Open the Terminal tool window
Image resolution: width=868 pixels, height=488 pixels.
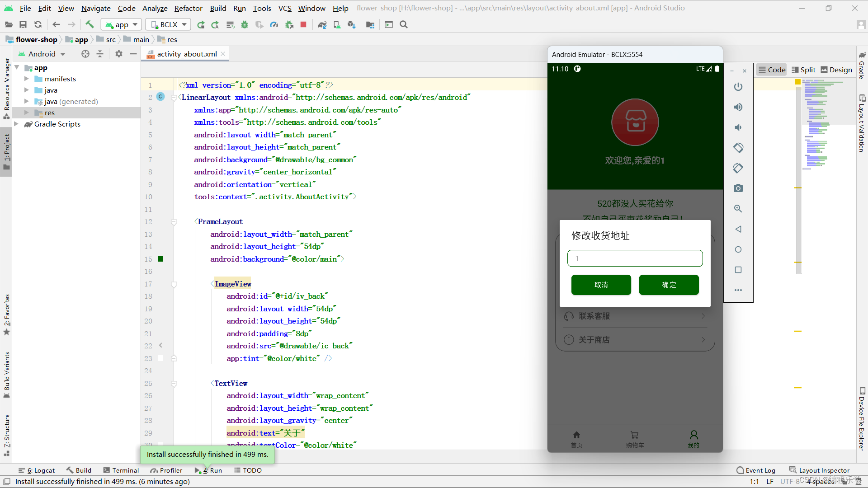[121, 470]
